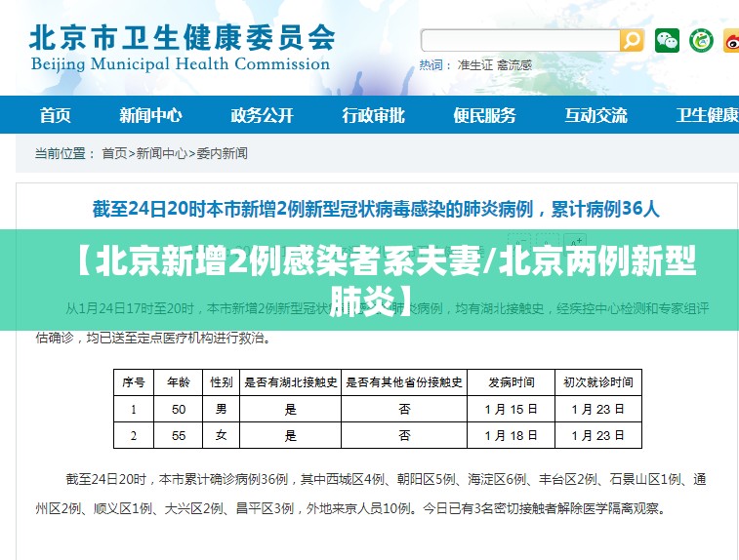The image size is (739, 560).
Task: Go to 委内新闻 in the breadcrumb
Action: tap(222, 153)
